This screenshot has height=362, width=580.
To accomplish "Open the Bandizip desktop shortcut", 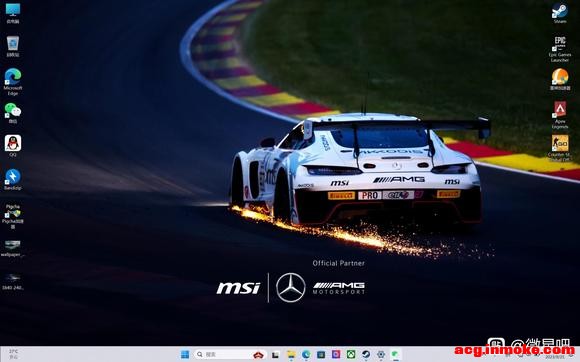I will click(13, 179).
